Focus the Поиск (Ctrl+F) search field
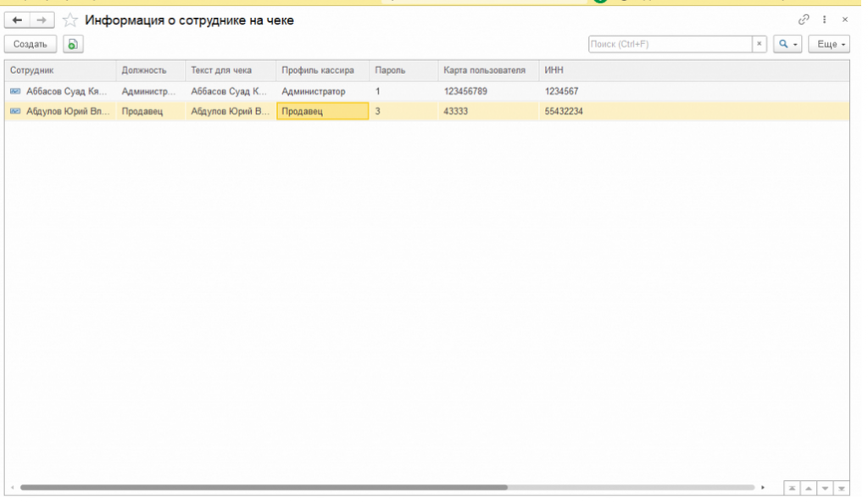Viewport: 868px width, 504px height. tap(670, 44)
